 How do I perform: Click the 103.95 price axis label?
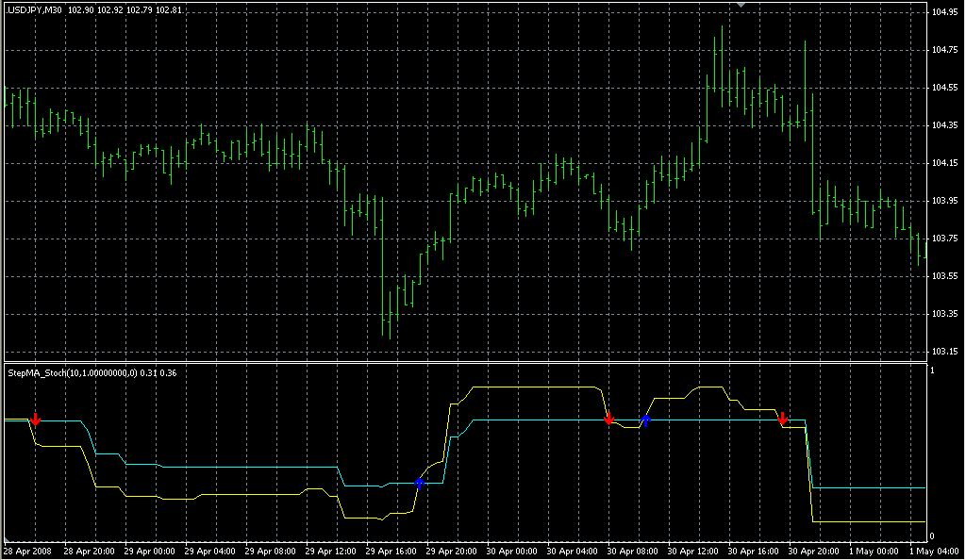(943, 201)
